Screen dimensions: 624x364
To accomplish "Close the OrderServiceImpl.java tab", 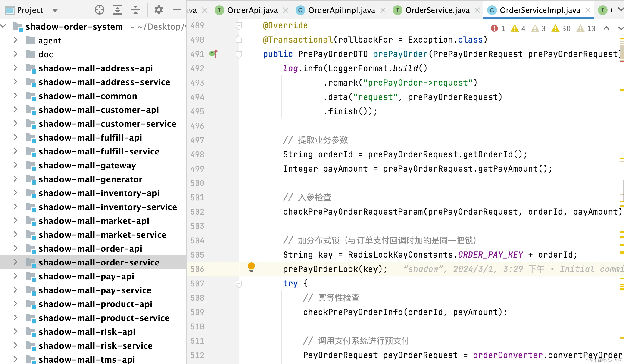I will (588, 10).
